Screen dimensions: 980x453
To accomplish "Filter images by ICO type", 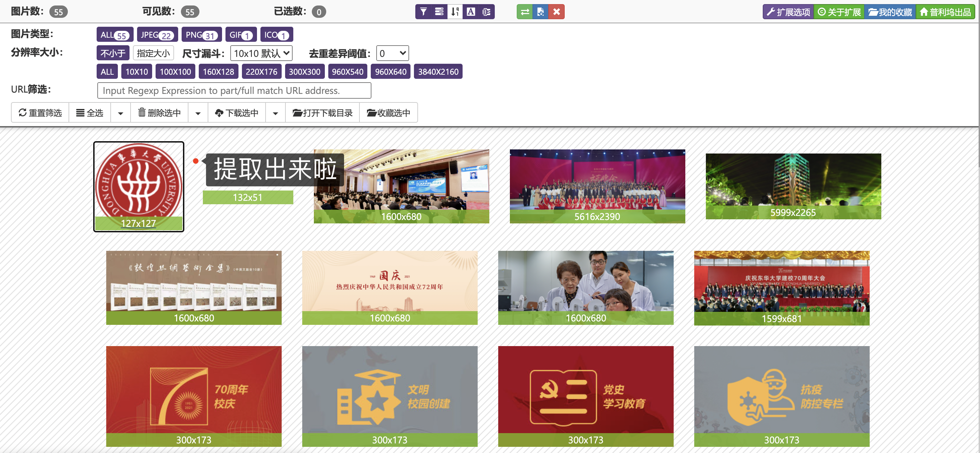I will coord(277,35).
